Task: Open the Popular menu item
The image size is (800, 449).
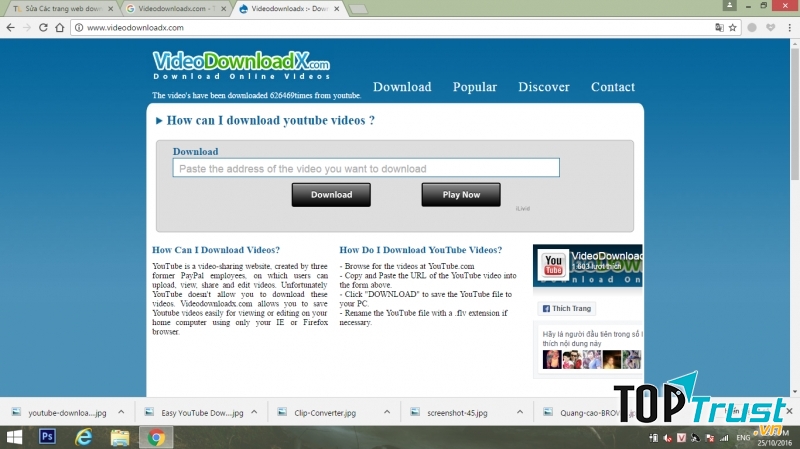Action: tap(474, 87)
